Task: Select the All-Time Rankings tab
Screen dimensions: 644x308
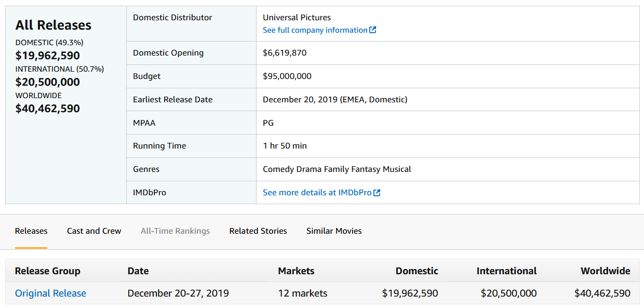Action: click(x=175, y=231)
